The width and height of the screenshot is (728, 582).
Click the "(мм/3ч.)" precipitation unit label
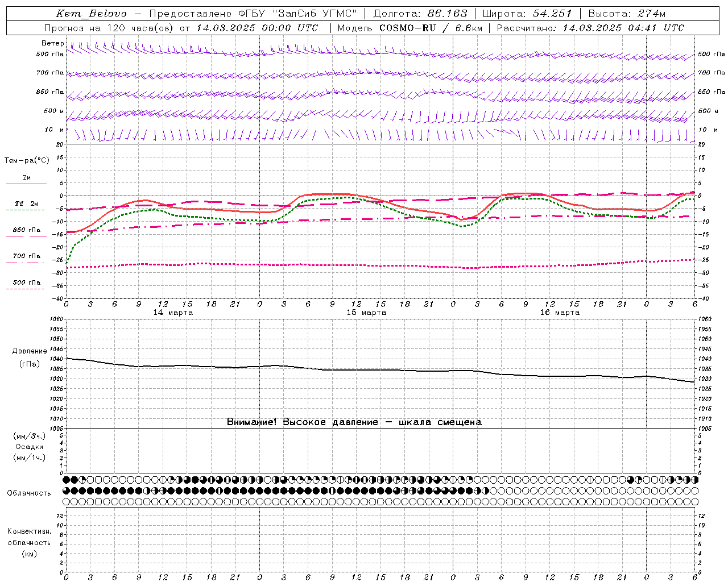(29, 436)
